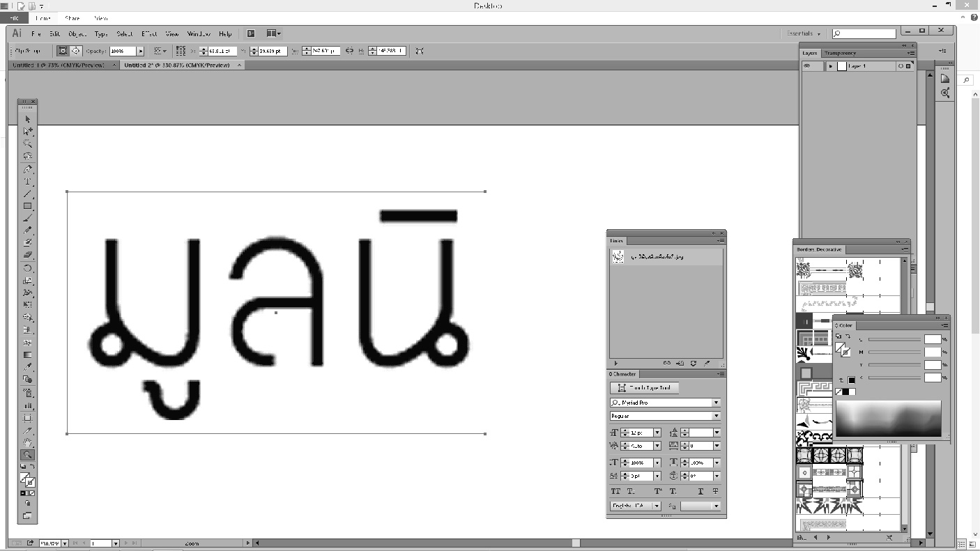Screen dimensions: 980x551
Task: Toggle All Caps in Character panel
Action: (615, 491)
